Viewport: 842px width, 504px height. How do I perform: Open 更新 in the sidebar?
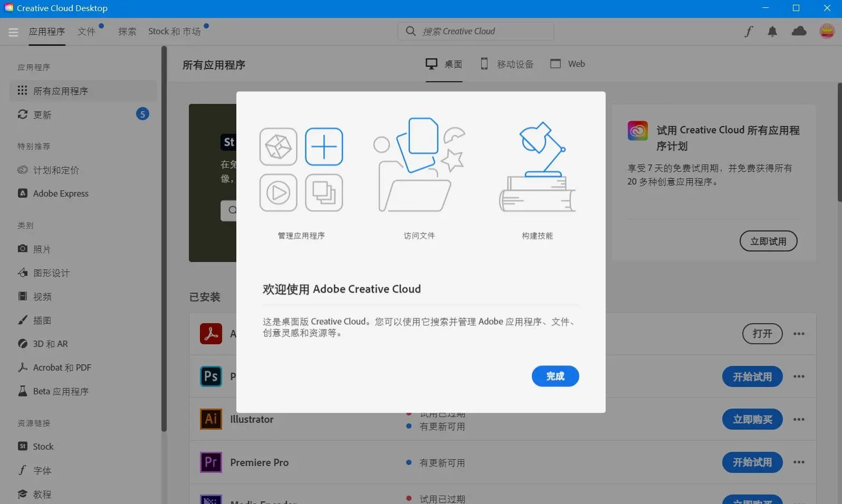click(x=83, y=114)
